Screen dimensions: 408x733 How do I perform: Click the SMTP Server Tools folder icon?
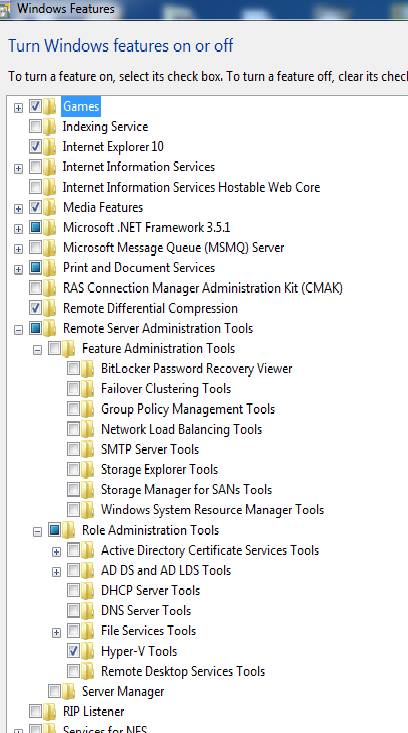[87, 449]
